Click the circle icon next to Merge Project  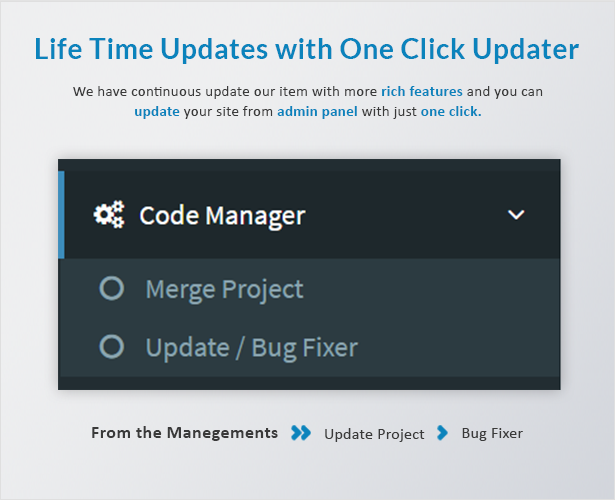pos(112,288)
